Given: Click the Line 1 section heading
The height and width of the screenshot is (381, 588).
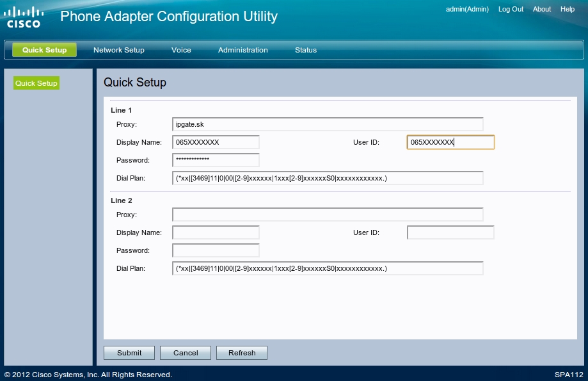Looking at the screenshot, I should (x=121, y=110).
